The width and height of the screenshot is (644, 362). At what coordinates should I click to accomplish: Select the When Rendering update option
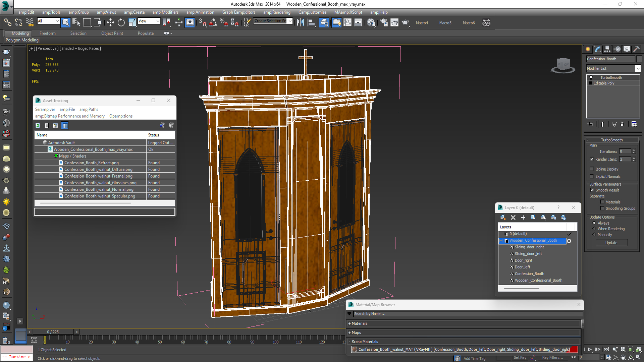point(594,229)
